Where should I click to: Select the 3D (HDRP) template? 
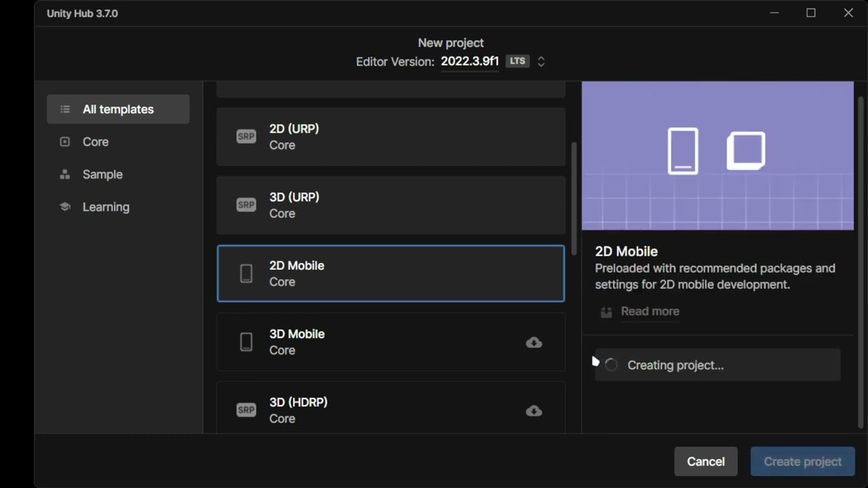point(391,407)
